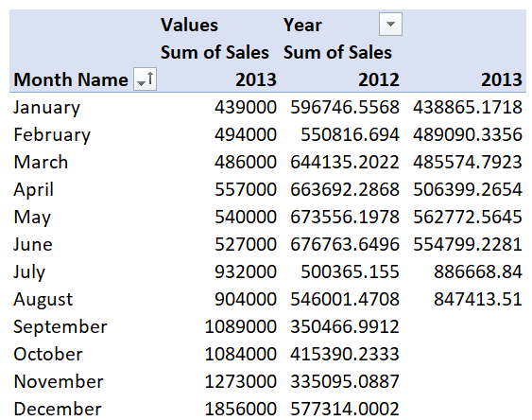
Task: Click the cell with value 1273000
Action: pos(241,382)
